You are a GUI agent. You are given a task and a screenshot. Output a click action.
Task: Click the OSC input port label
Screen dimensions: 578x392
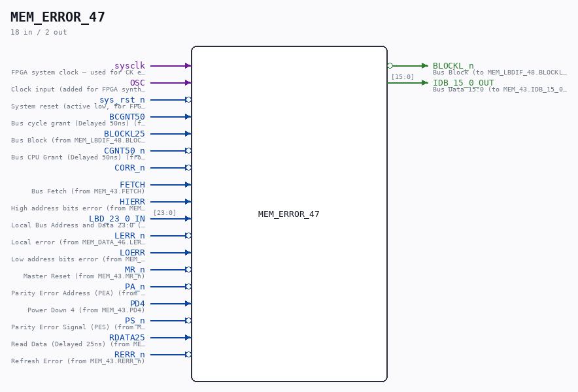point(137,82)
